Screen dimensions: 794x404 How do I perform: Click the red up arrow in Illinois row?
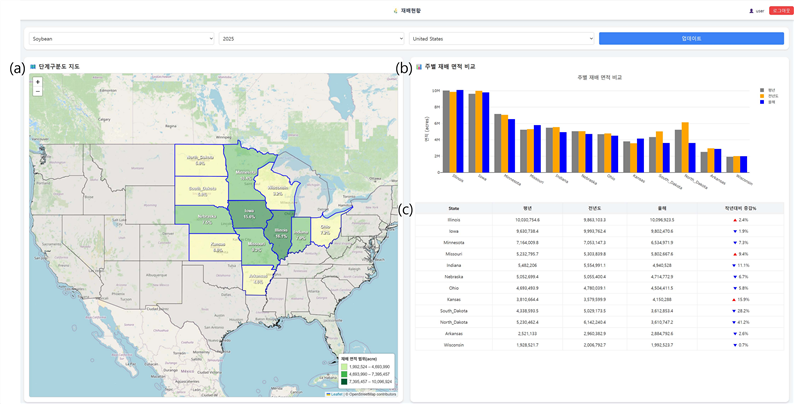coord(734,220)
